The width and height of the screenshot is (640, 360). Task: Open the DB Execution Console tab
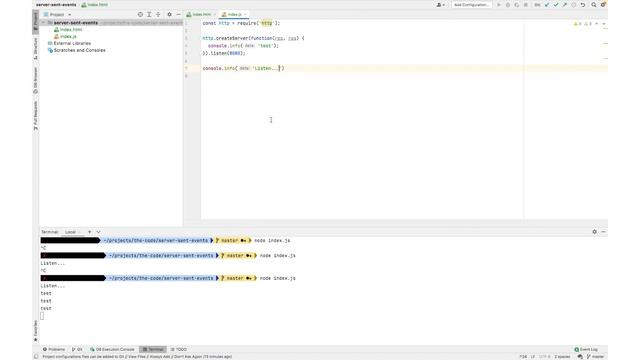(x=112, y=349)
